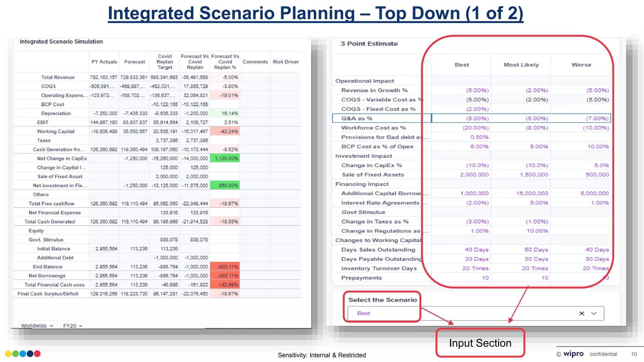This screenshot has height=362, width=644.
Task: Select the Govt Stimulus section heading
Action: pyautogui.click(x=363, y=212)
